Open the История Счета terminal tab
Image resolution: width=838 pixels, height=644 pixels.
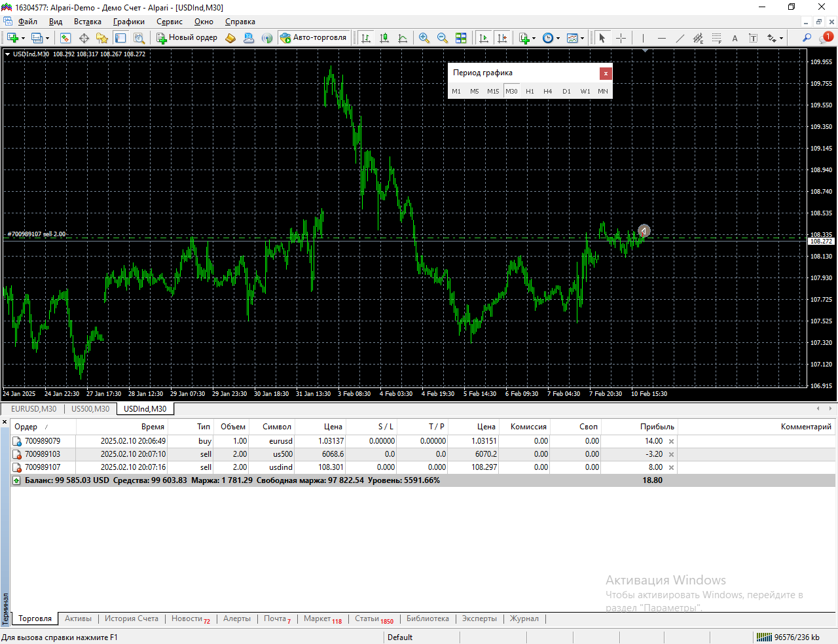(x=132, y=618)
